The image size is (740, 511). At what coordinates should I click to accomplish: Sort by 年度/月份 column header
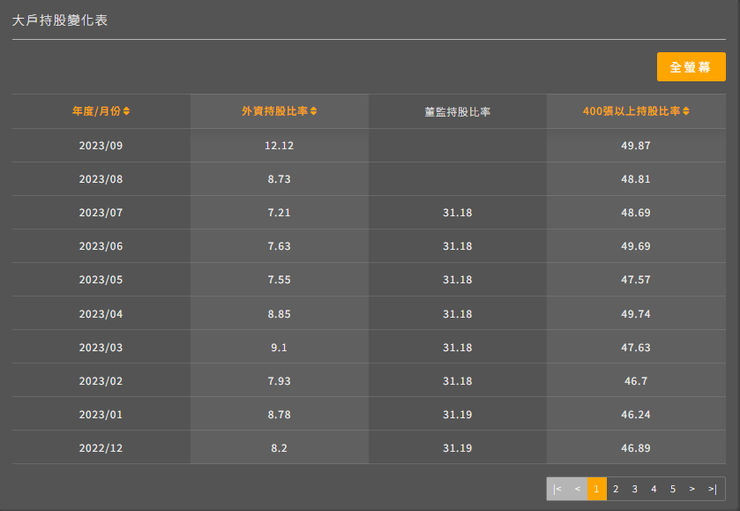coord(96,111)
